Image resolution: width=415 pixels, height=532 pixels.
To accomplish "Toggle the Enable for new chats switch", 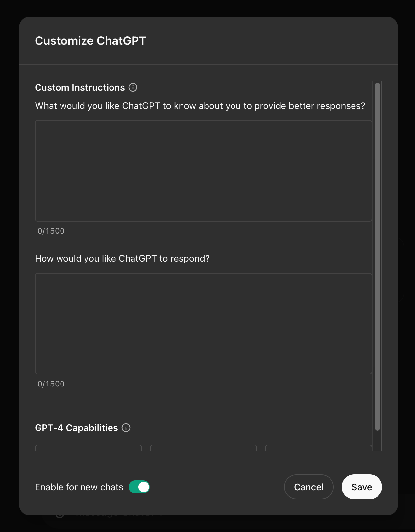I will click(x=139, y=487).
